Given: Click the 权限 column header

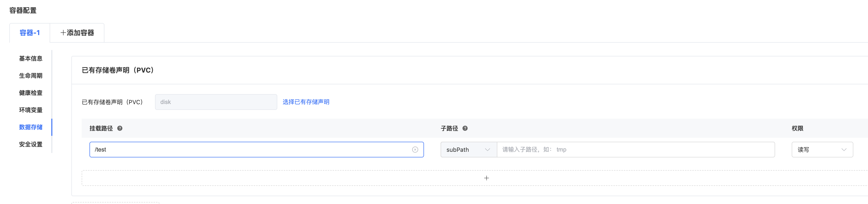Looking at the screenshot, I should [797, 128].
